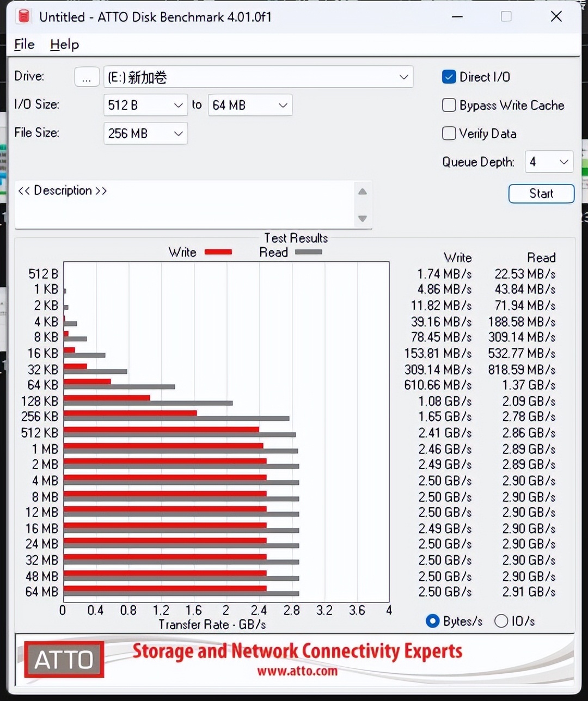Viewport: 588px width, 701px height.
Task: Click the 2.91 GB/s read value
Action: (529, 592)
